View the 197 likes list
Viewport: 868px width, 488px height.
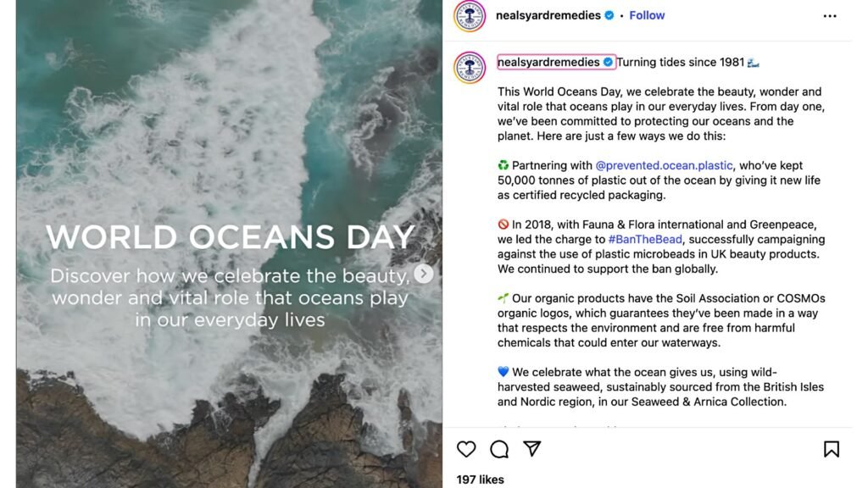(x=480, y=480)
